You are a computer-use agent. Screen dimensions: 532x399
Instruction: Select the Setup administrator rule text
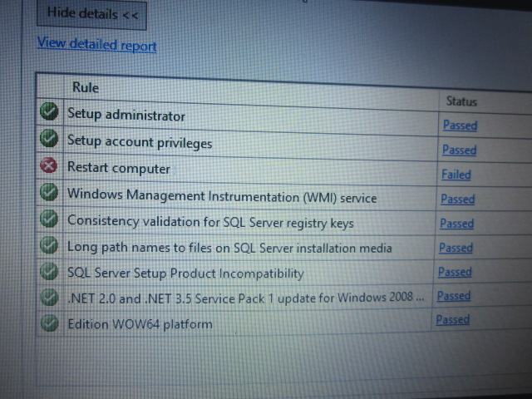[126, 115]
